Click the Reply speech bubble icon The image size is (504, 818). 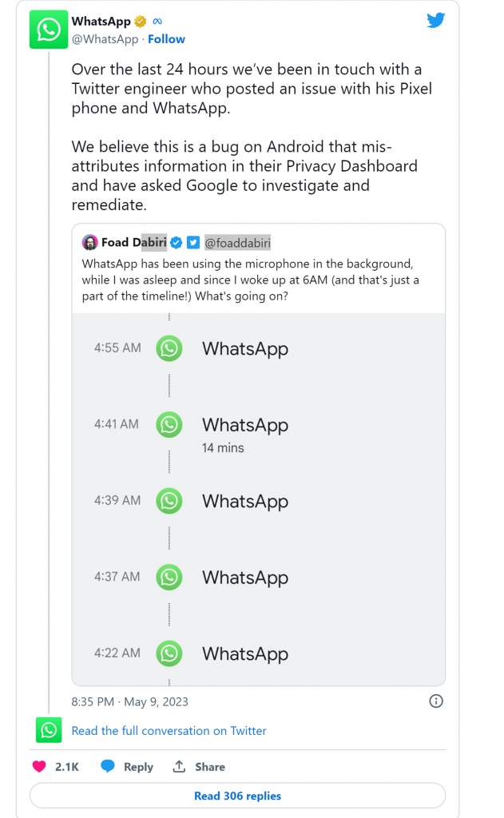(108, 766)
